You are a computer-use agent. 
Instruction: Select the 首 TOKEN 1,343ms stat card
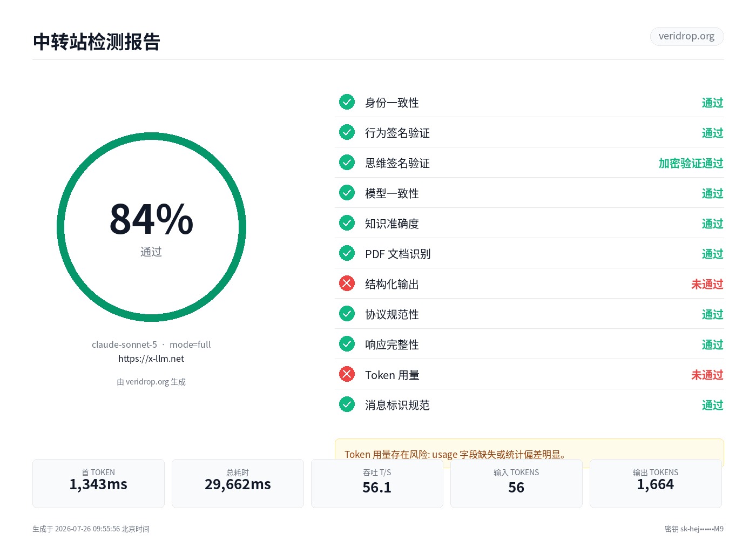[98, 483]
